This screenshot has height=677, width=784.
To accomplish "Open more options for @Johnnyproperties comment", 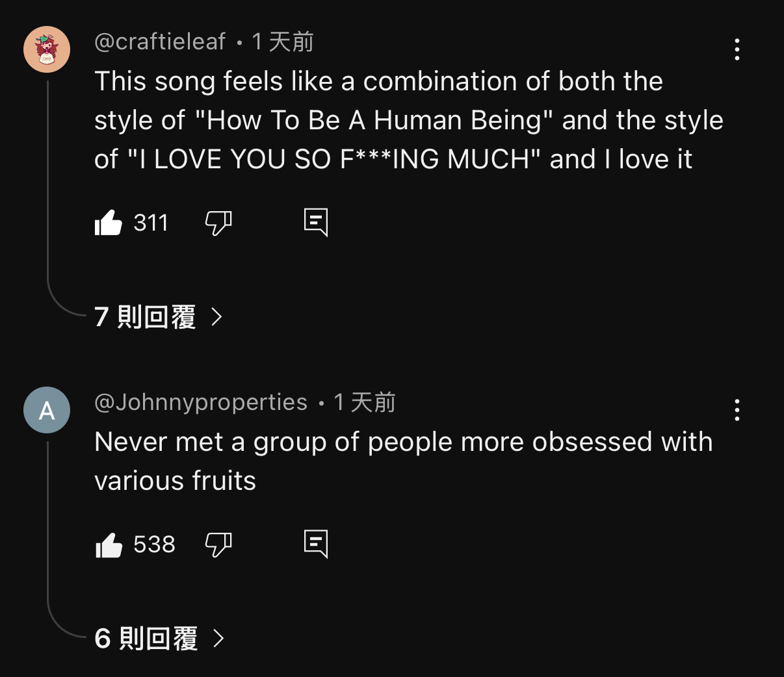I will point(737,410).
